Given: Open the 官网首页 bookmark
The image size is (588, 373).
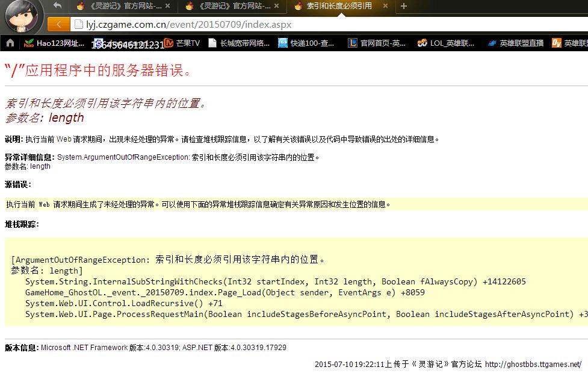Looking at the screenshot, I should (377, 43).
